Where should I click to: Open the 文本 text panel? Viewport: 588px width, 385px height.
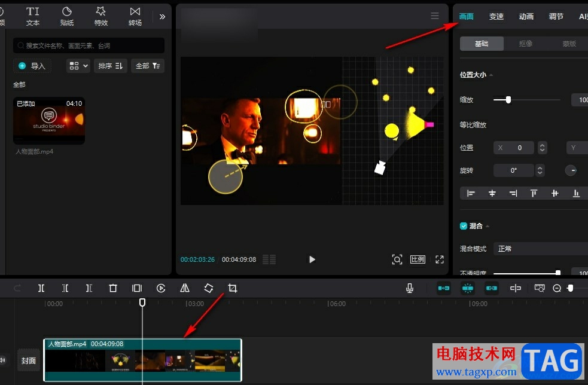pos(33,16)
